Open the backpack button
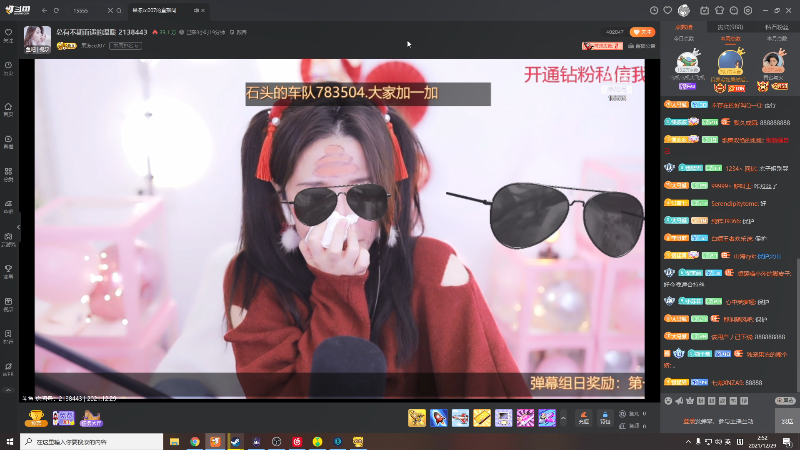 tap(605, 418)
